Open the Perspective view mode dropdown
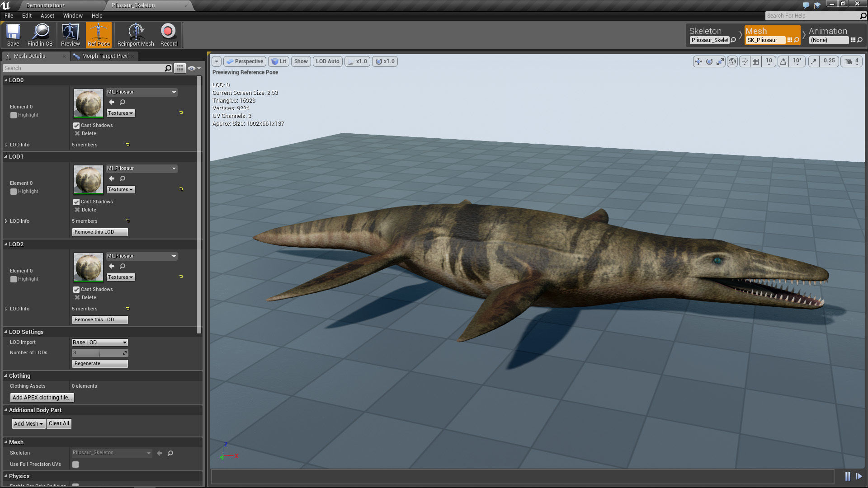 pyautogui.click(x=245, y=61)
